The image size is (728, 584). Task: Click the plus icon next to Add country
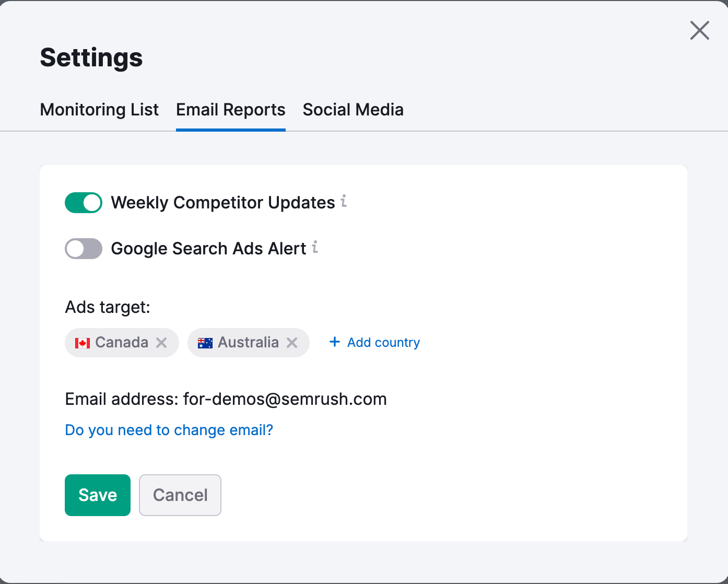[x=334, y=342]
